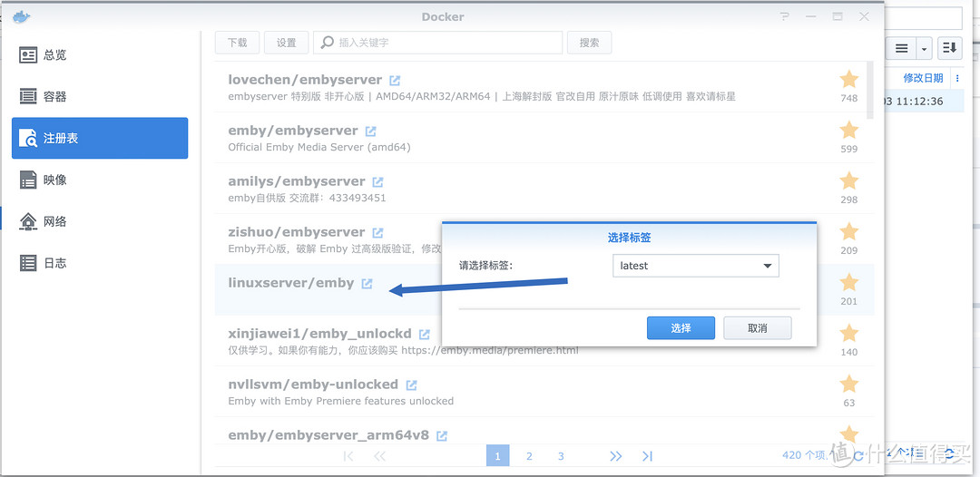Star the linuxserver/emby image

click(848, 282)
